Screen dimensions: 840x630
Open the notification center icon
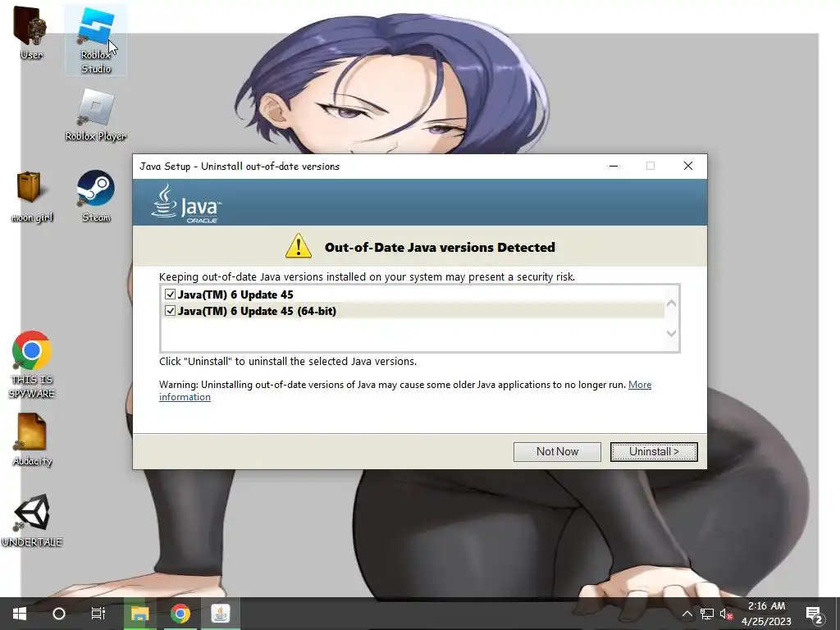click(x=815, y=614)
